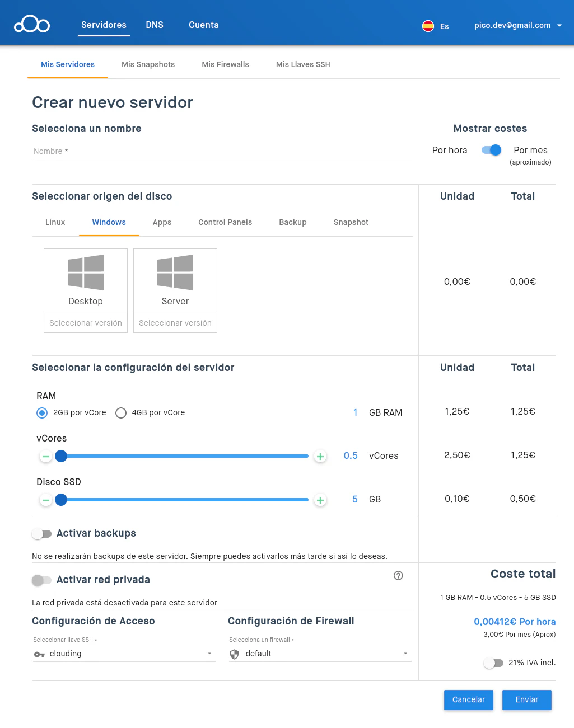Open the Linux disk source tab
Image resolution: width=574 pixels, height=728 pixels.
(x=55, y=222)
